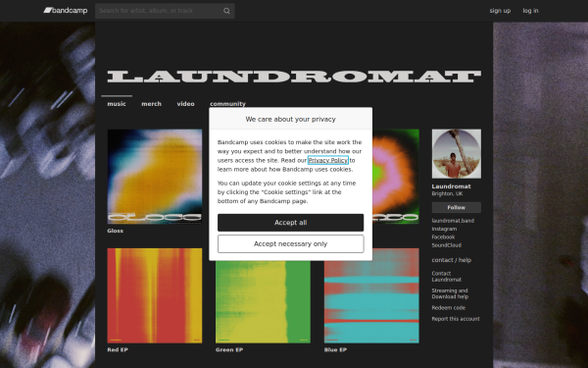Image resolution: width=588 pixels, height=368 pixels.
Task: Click the Green EP title
Action: [229, 349]
